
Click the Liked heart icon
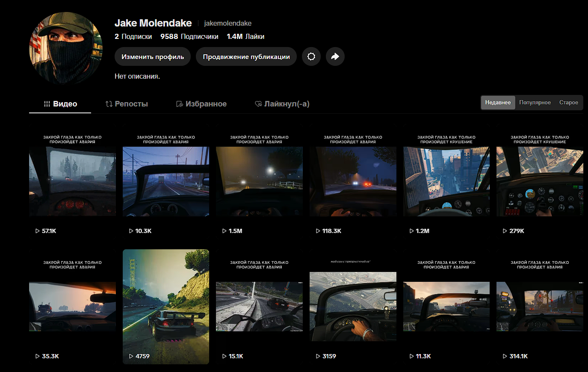coord(258,104)
